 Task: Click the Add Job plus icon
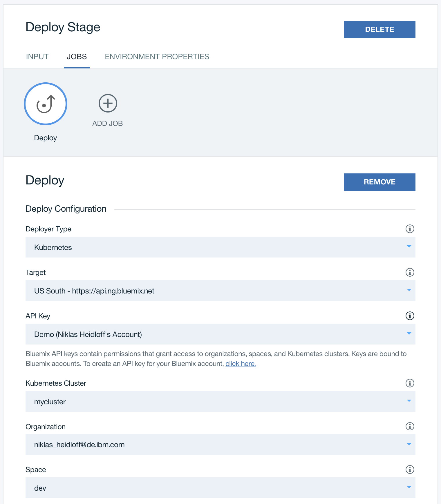coord(108,103)
